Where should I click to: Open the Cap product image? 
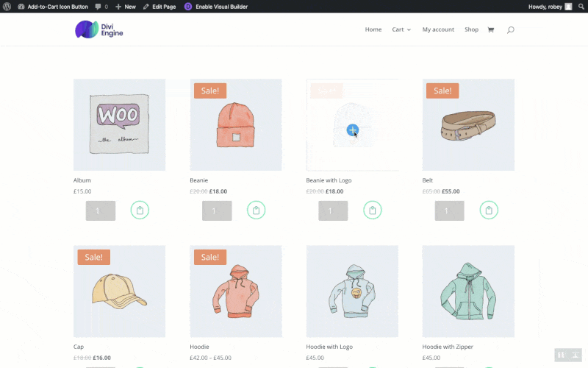pos(119,291)
